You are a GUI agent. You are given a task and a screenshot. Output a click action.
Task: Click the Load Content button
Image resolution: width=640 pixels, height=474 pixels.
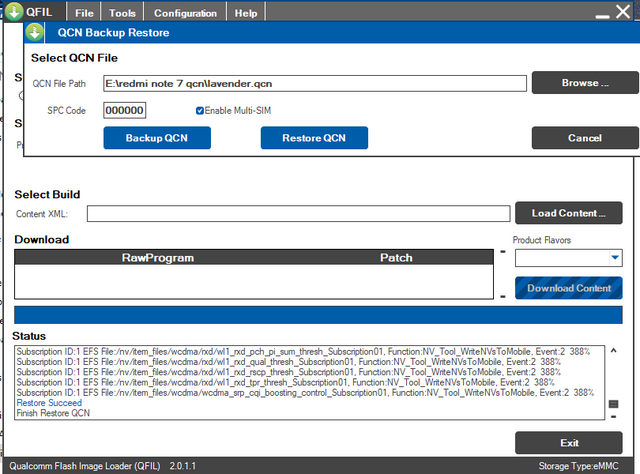(569, 213)
